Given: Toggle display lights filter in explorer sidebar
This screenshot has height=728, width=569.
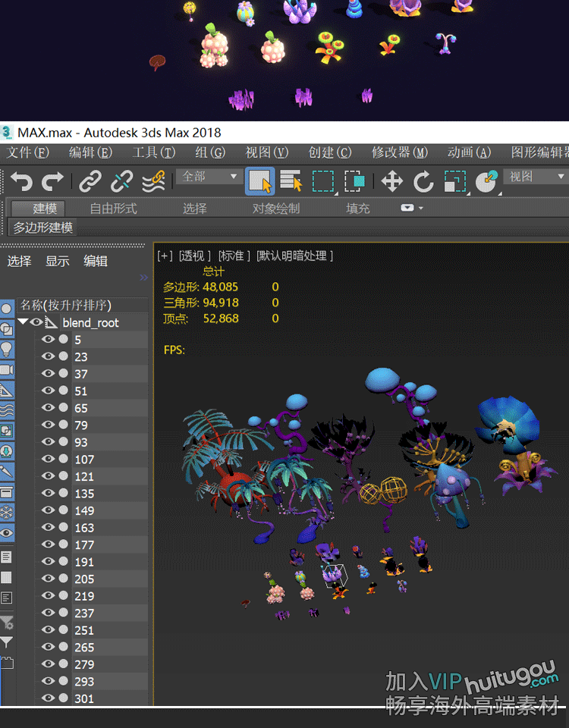Looking at the screenshot, I should click(7, 349).
